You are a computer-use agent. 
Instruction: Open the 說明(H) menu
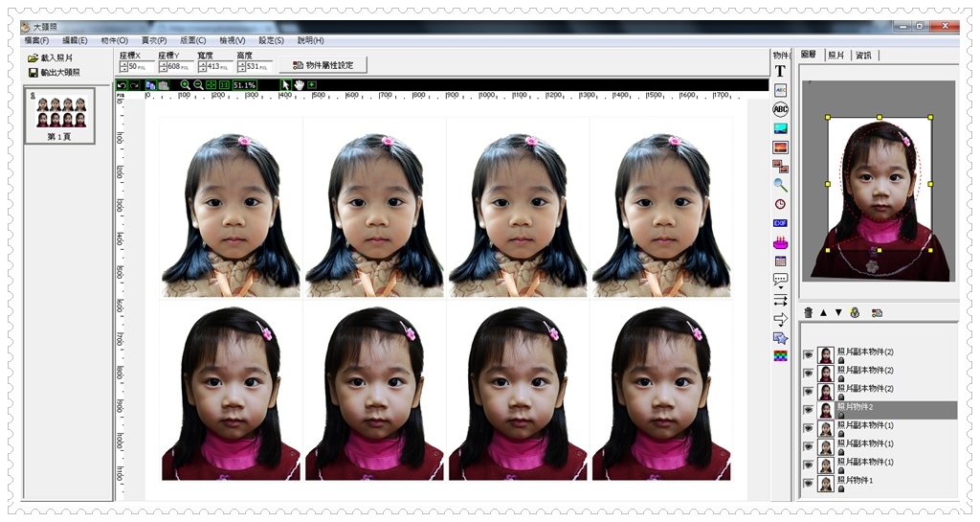311,40
